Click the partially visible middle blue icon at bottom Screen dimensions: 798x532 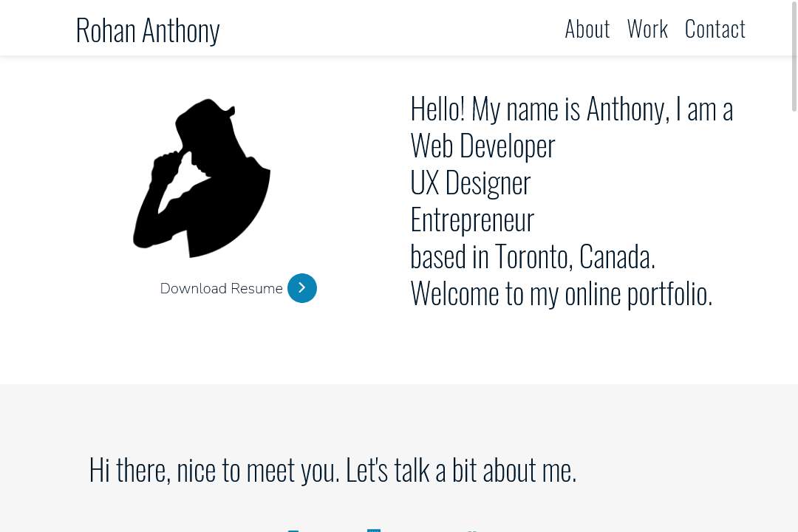[374, 531]
